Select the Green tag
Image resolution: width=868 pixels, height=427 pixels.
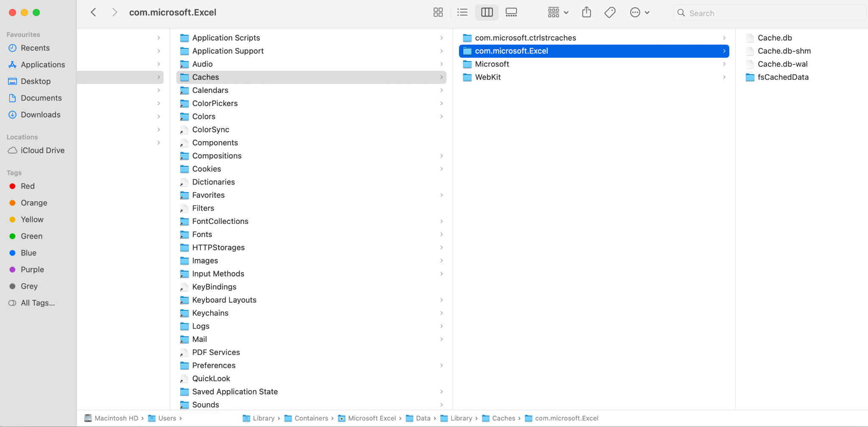31,236
